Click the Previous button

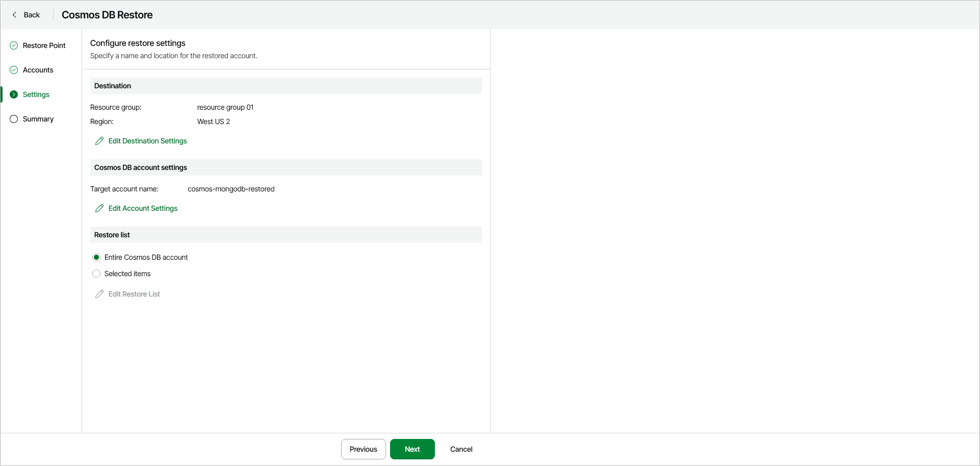click(x=364, y=449)
